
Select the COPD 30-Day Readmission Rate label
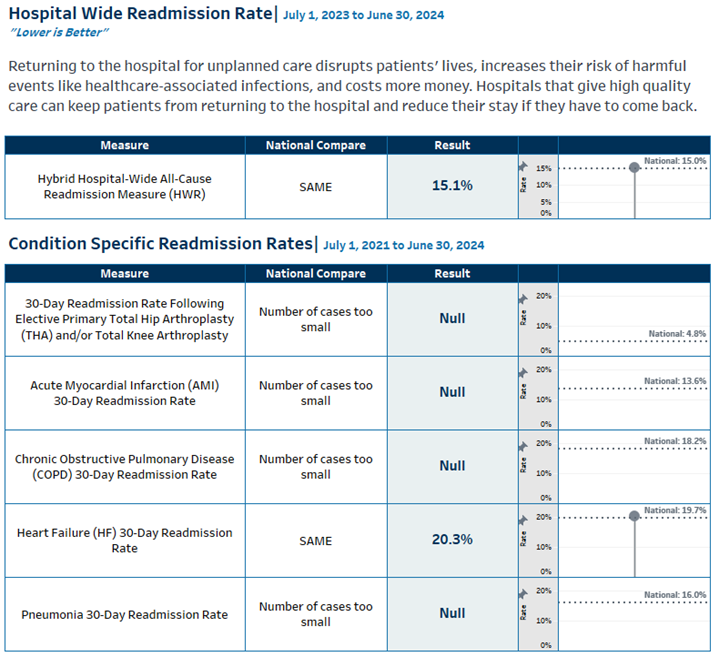point(125,467)
